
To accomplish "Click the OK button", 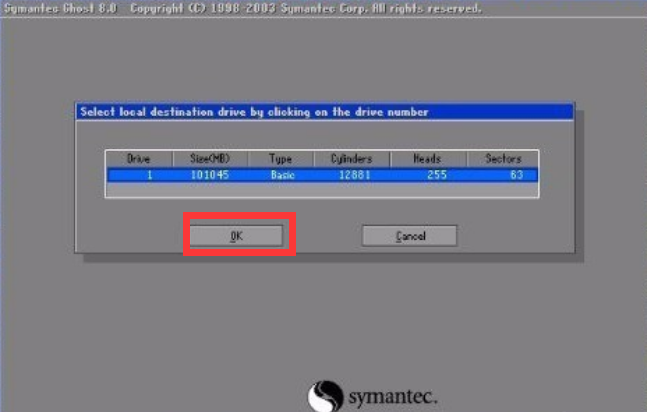I will pos(237,236).
